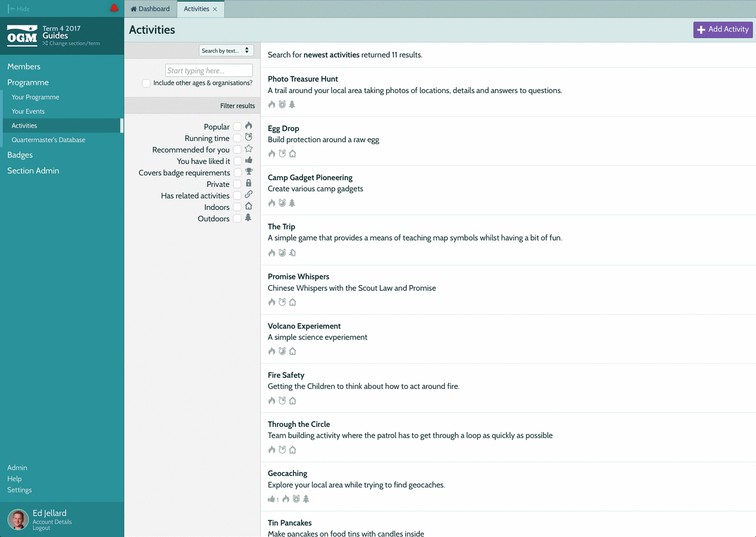Viewport: 756px width, 537px height.
Task: Switch to the Dashboard tab
Action: tap(150, 9)
